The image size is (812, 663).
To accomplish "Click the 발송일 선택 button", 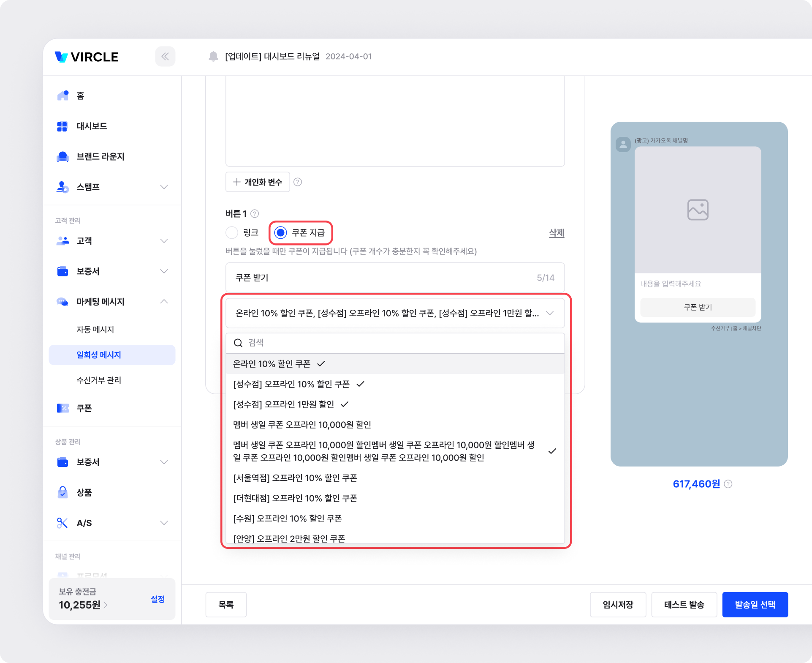I will tap(755, 605).
